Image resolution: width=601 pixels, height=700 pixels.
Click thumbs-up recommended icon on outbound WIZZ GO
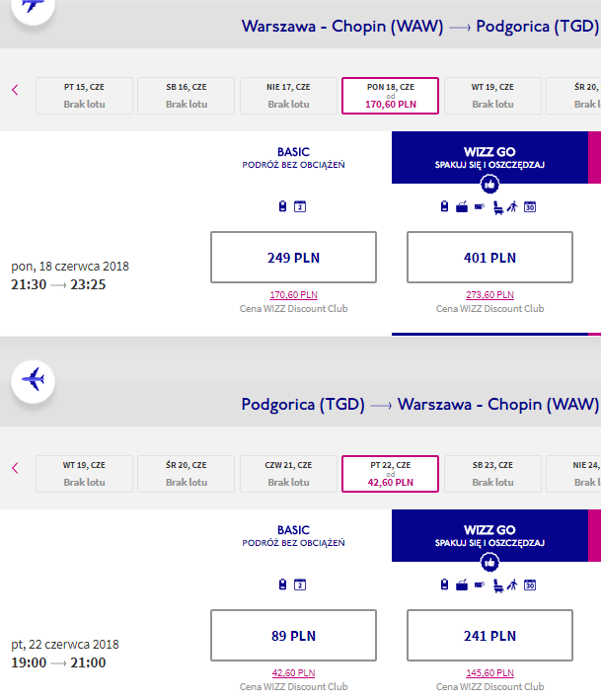(x=489, y=184)
